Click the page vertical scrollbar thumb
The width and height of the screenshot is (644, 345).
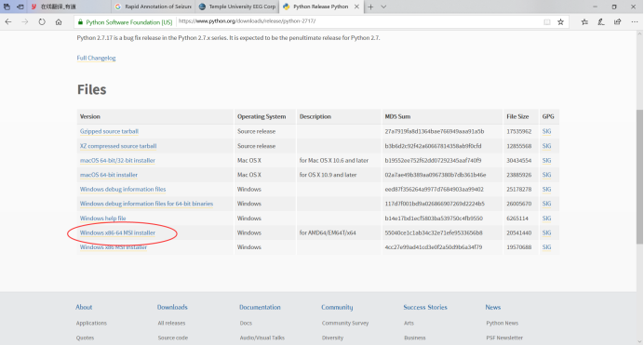639,177
